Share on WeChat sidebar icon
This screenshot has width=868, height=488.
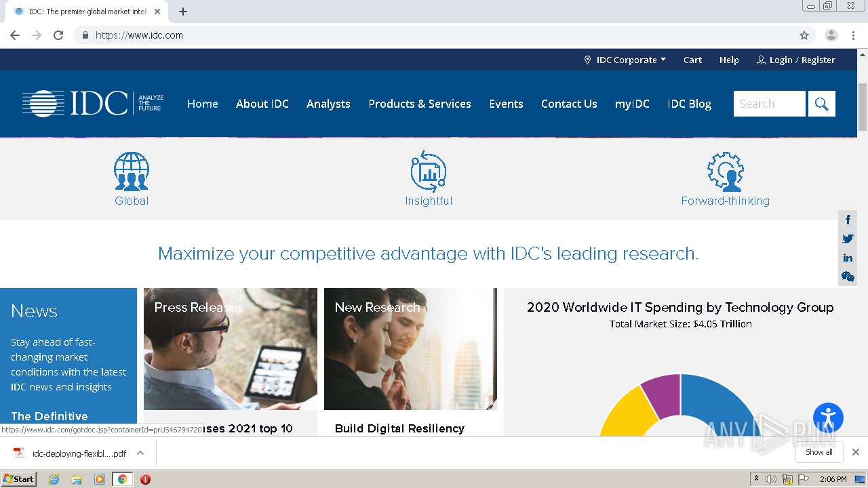click(848, 277)
